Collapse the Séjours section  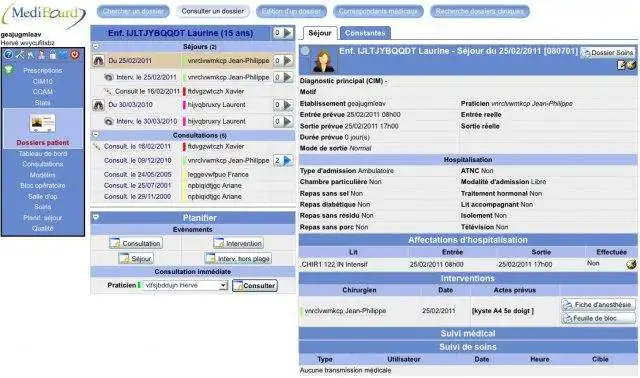pos(96,47)
